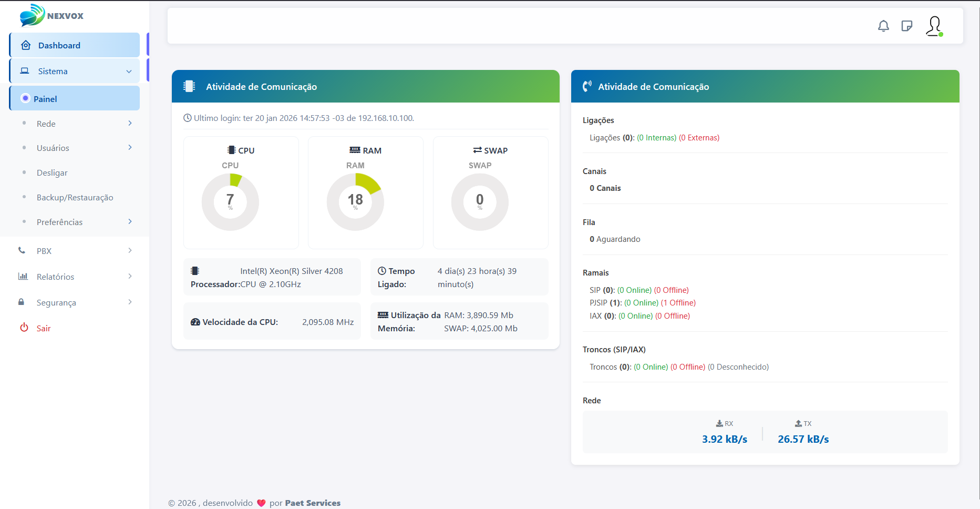Click the Relatórios bar chart icon
Screen dimensions: 980x509
coord(23,276)
